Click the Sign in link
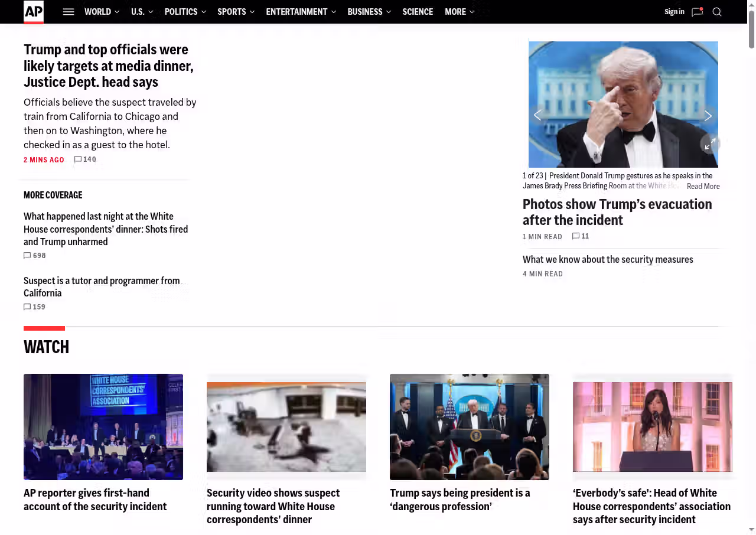The height and width of the screenshot is (535, 756). (674, 12)
